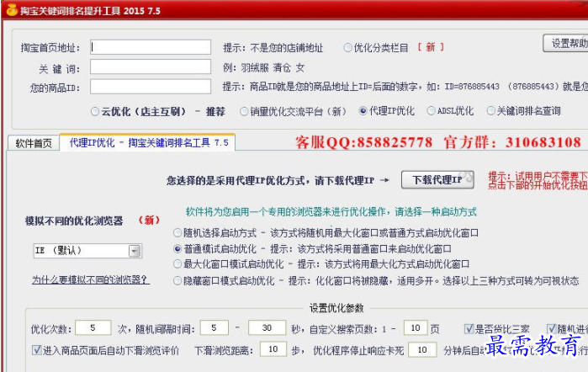Choose 隐藏窗口模式启动优化 radio option
The width and height of the screenshot is (588, 372).
pos(177,281)
